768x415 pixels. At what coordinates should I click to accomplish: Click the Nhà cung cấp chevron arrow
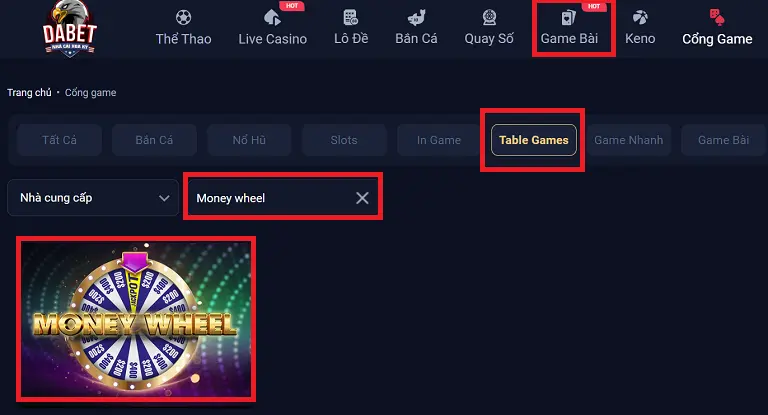164,198
